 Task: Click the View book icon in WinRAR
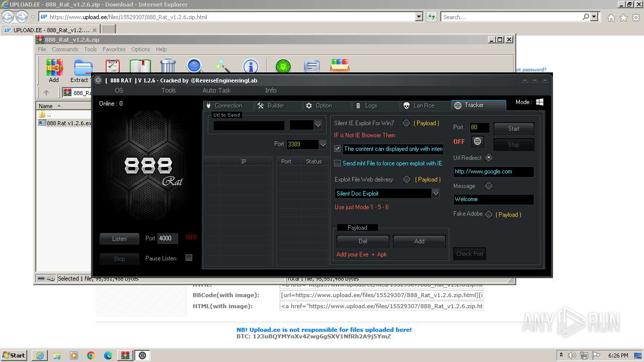point(140,66)
